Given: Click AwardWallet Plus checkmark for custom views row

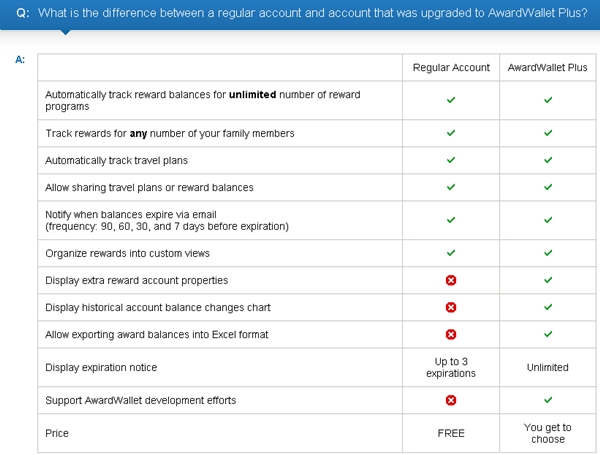Looking at the screenshot, I should tap(548, 253).
